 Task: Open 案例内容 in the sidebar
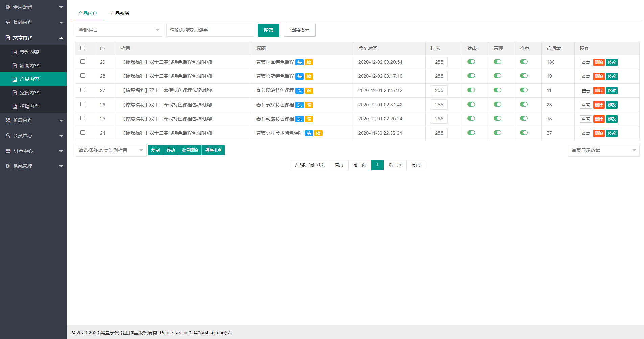click(33, 93)
